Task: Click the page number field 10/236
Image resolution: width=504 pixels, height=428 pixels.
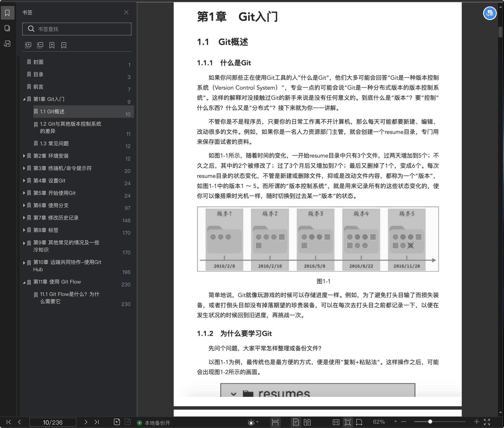Action: tap(53, 422)
